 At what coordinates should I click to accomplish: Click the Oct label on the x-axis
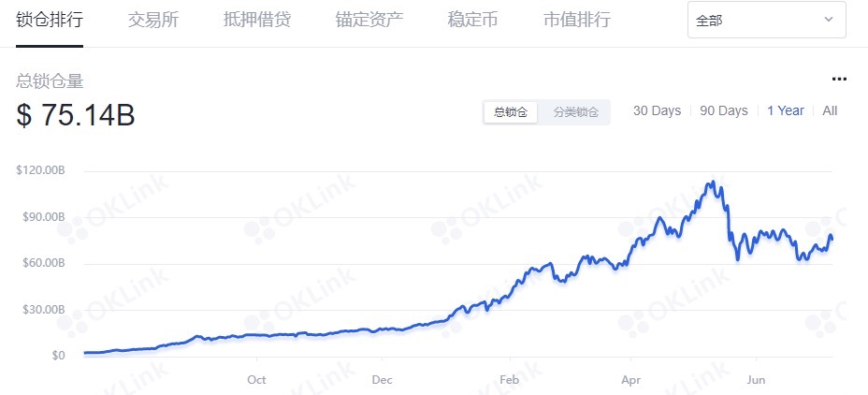point(256,379)
